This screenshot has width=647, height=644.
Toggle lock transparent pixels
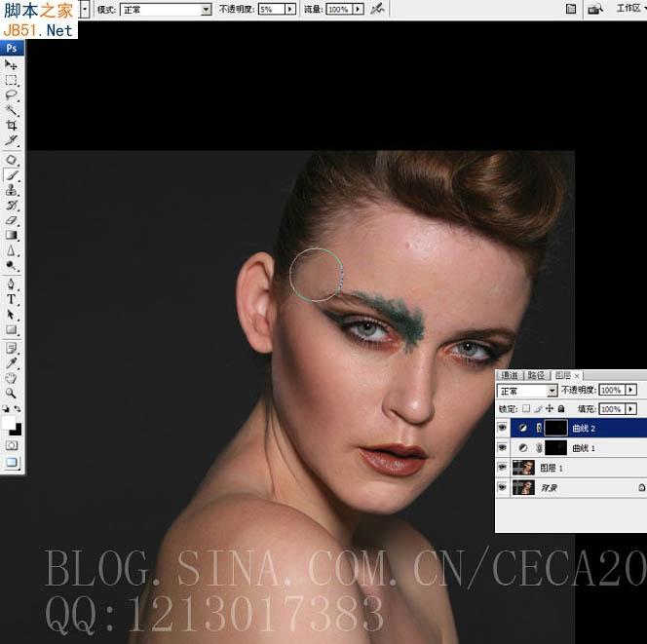[526, 408]
